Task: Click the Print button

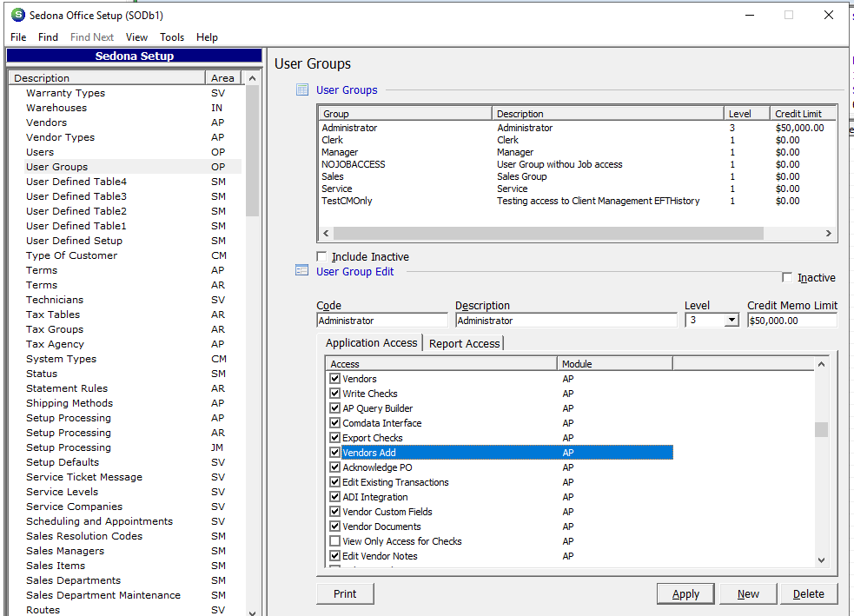Action: coord(345,593)
